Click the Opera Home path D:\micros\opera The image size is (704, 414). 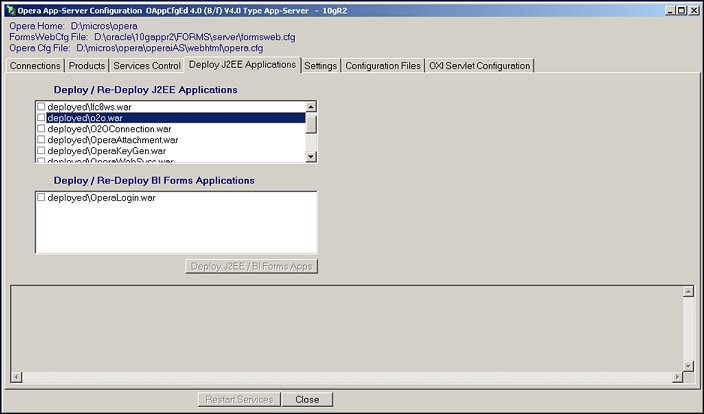pos(104,26)
